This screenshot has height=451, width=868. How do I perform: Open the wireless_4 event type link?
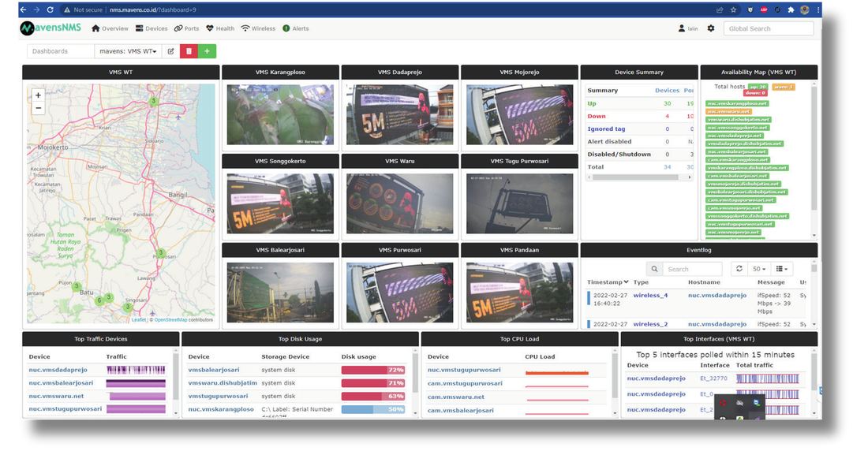(650, 296)
